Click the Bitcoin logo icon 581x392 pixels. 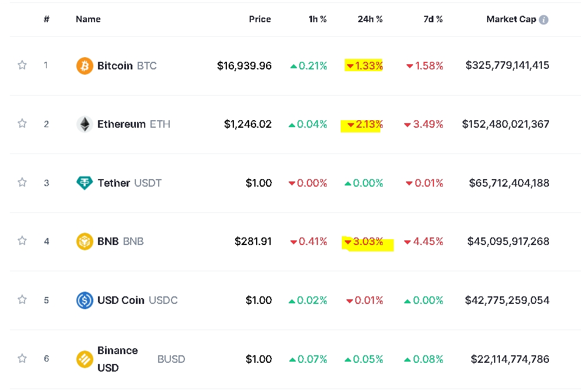[85, 66]
